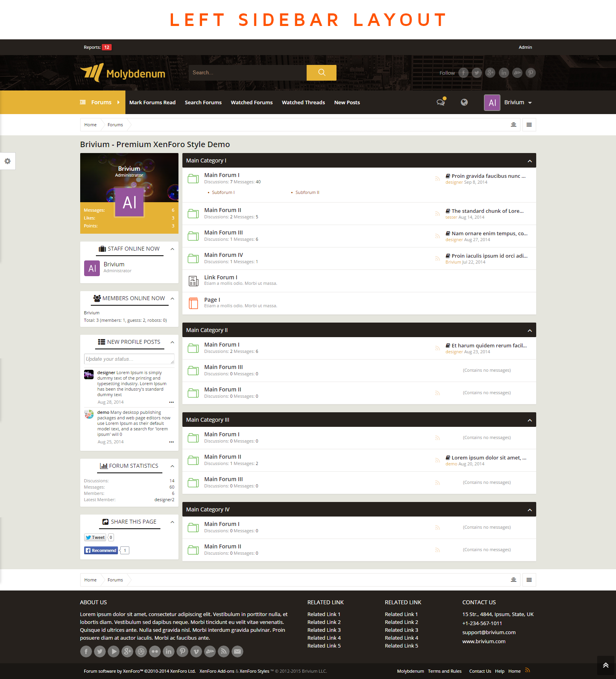616x679 pixels.
Task: Collapse Main Category IV
Action: 530,510
